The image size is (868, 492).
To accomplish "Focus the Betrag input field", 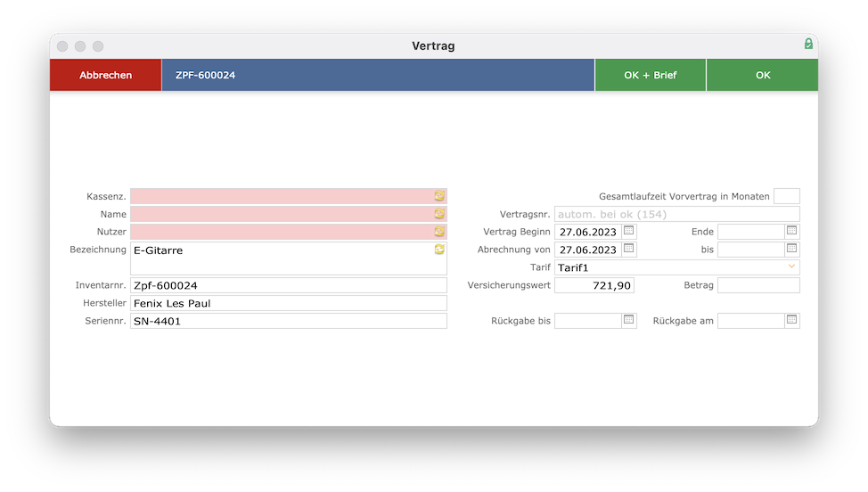I will click(758, 285).
